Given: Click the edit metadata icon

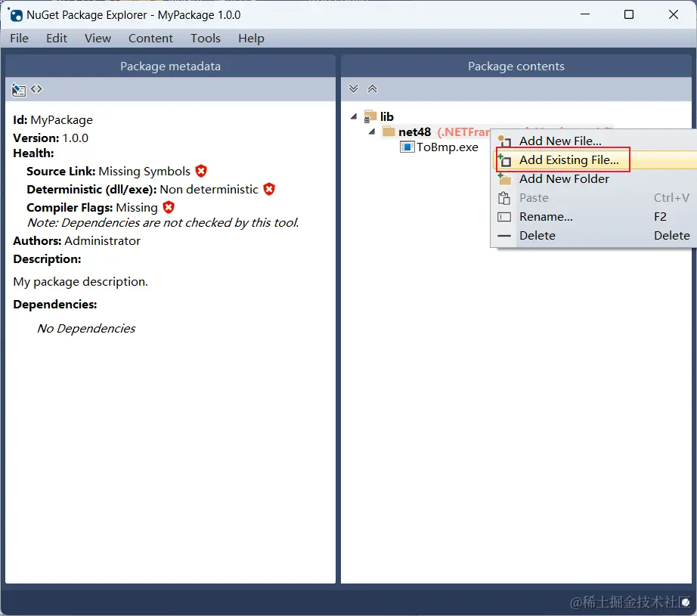Looking at the screenshot, I should tap(18, 90).
